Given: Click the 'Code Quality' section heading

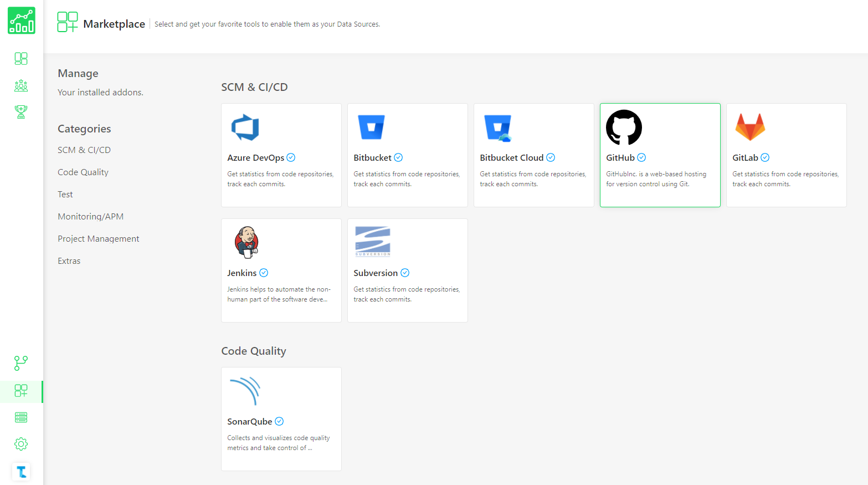Looking at the screenshot, I should click(254, 351).
